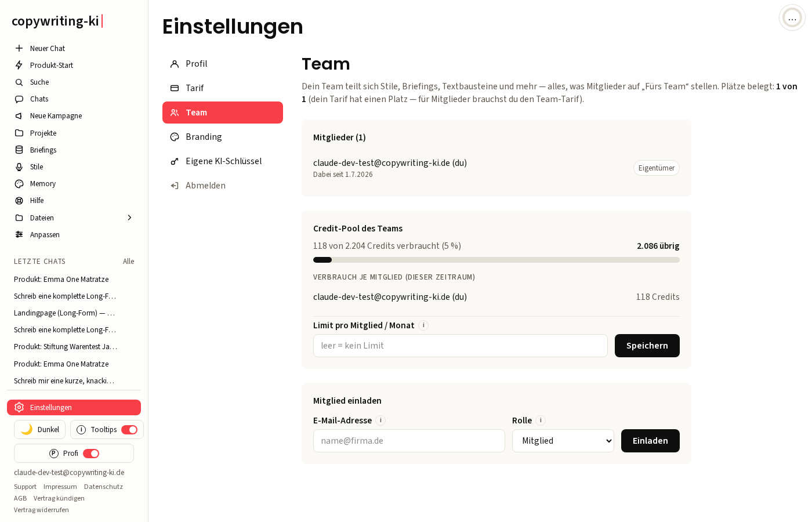Open the three-dot menu at top right
Image resolution: width=812 pixels, height=522 pixels.
(x=792, y=18)
